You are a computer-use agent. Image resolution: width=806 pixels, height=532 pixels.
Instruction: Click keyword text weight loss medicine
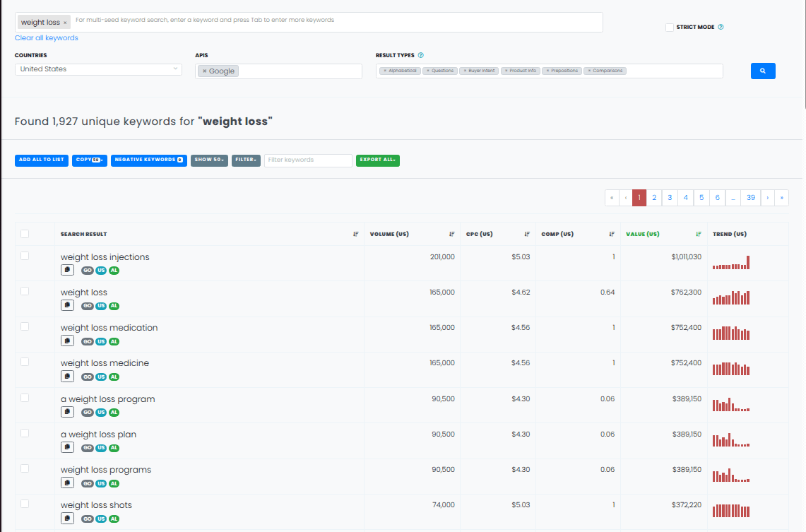point(105,363)
